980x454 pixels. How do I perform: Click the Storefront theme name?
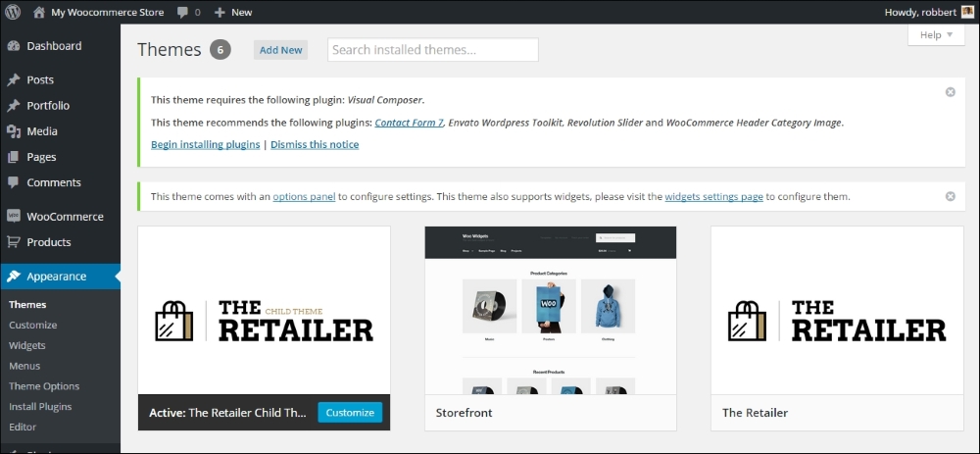(464, 413)
